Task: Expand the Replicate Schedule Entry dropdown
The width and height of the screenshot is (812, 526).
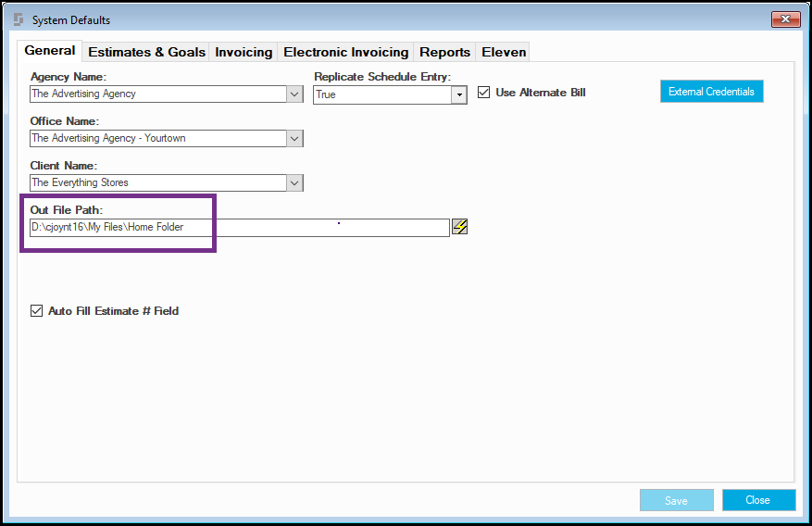Action: (459, 94)
